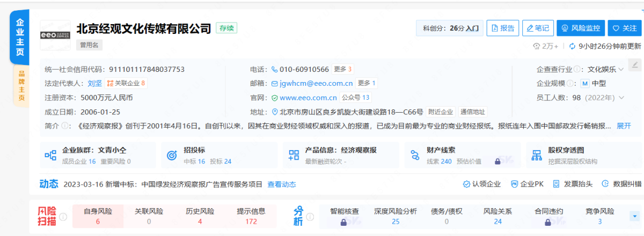Open 发票抬头 invoice header
The height and width of the screenshot is (236, 644).
pyautogui.click(x=573, y=184)
